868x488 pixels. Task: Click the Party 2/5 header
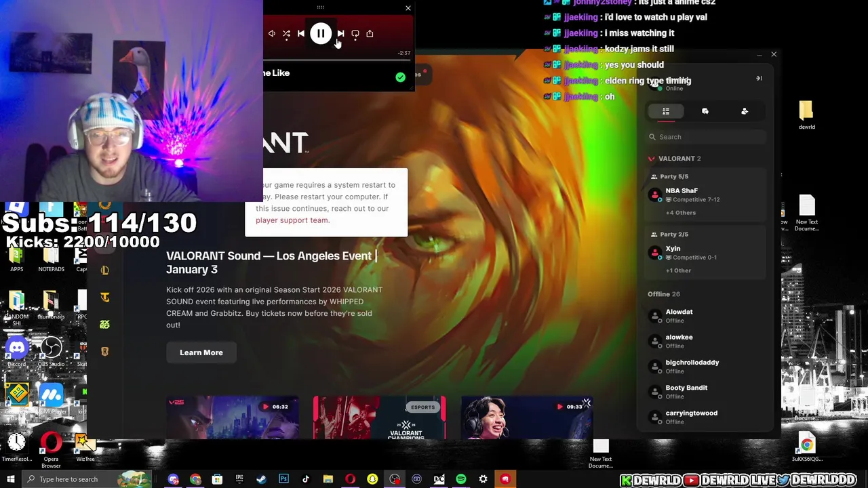[x=670, y=235]
